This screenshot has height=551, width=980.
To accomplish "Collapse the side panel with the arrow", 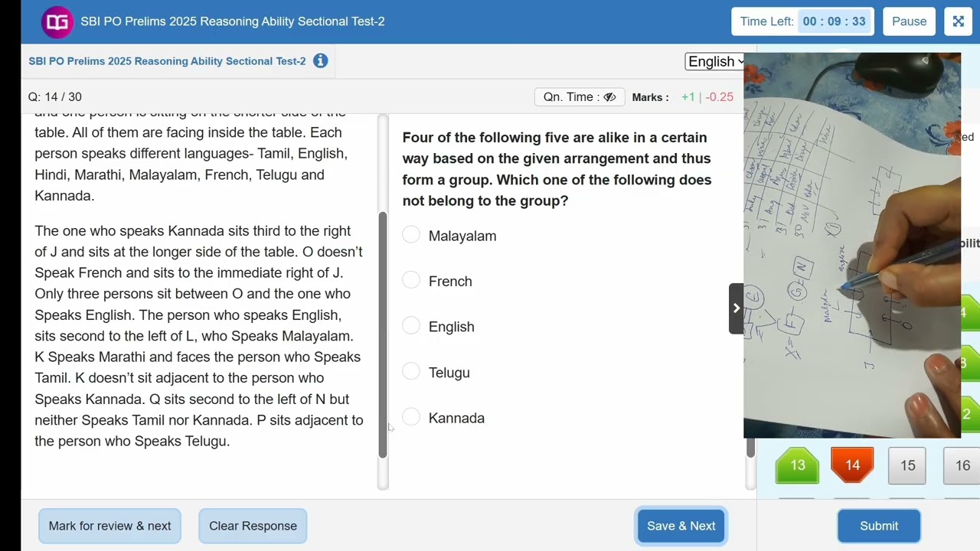I will click(737, 308).
